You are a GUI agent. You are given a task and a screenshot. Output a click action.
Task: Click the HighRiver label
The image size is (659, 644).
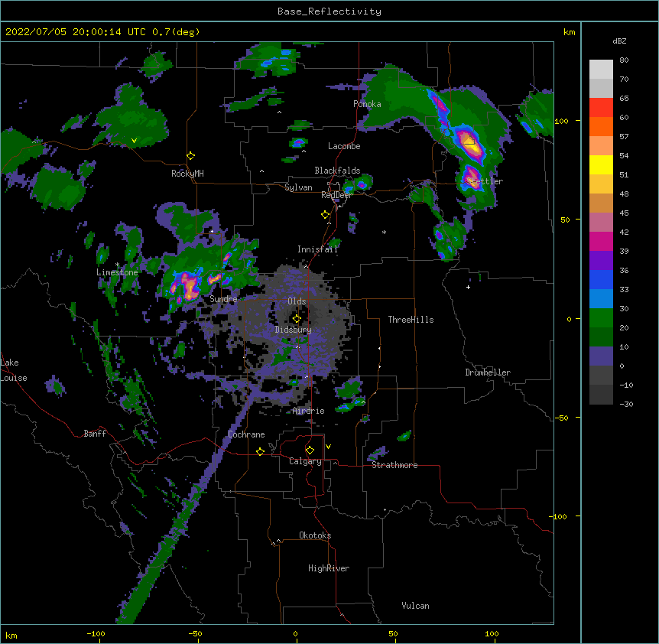329,568
